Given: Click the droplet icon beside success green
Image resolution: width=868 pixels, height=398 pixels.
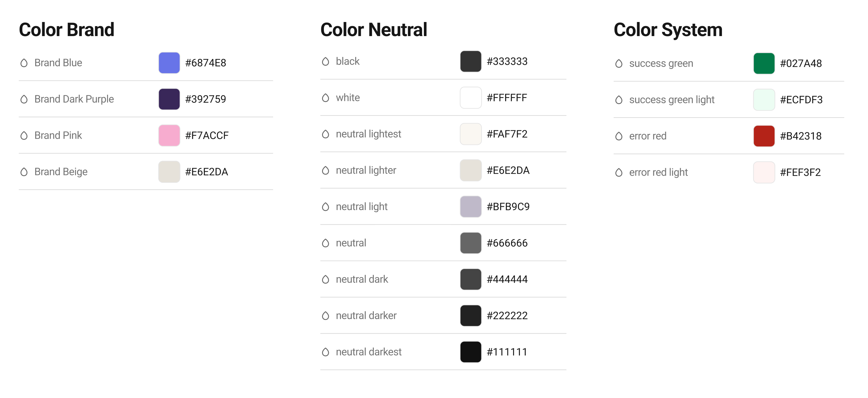Looking at the screenshot, I should pyautogui.click(x=619, y=63).
